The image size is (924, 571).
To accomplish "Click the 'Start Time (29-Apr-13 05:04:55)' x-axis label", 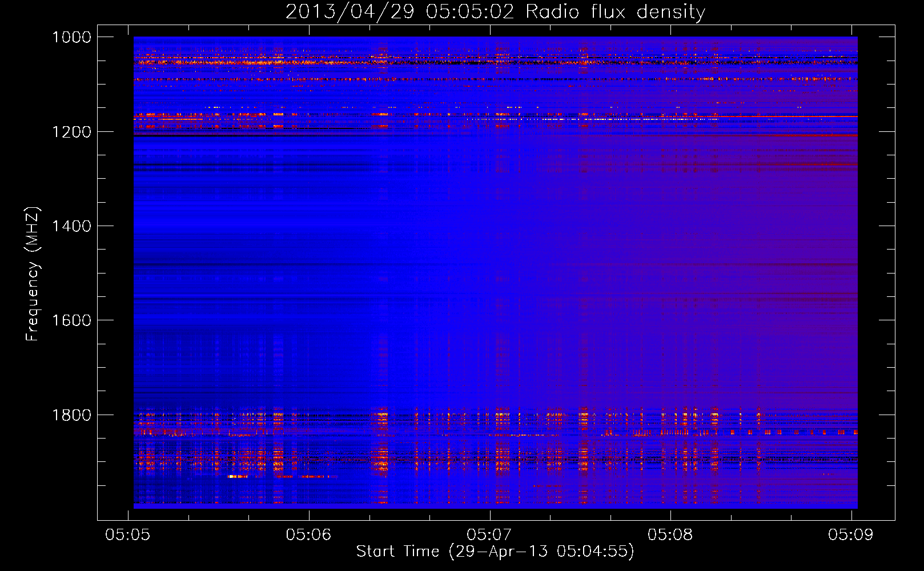I will (x=495, y=552).
